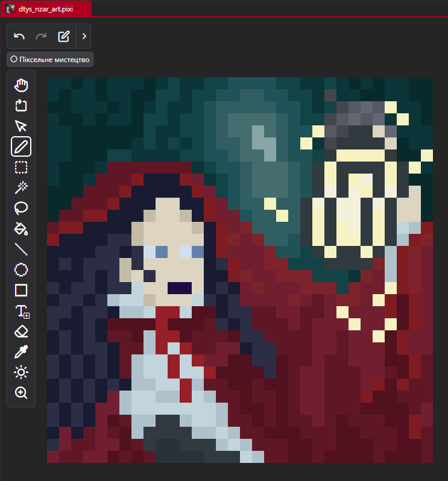Expand the toolbar with the chevron arrow

[x=84, y=37]
